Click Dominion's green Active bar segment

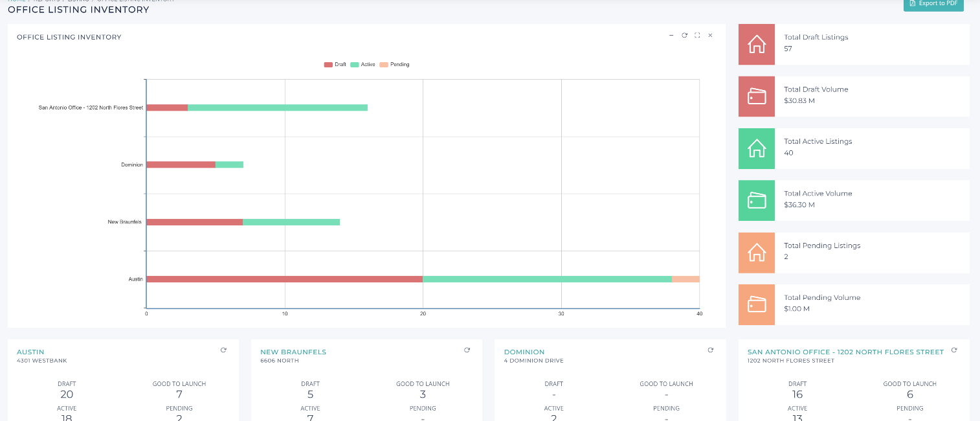click(229, 165)
